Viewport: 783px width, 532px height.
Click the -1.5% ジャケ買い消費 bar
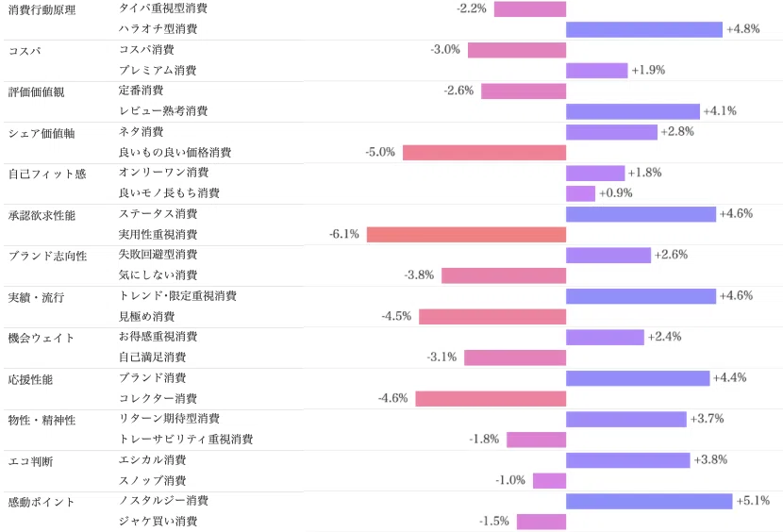tap(541, 522)
